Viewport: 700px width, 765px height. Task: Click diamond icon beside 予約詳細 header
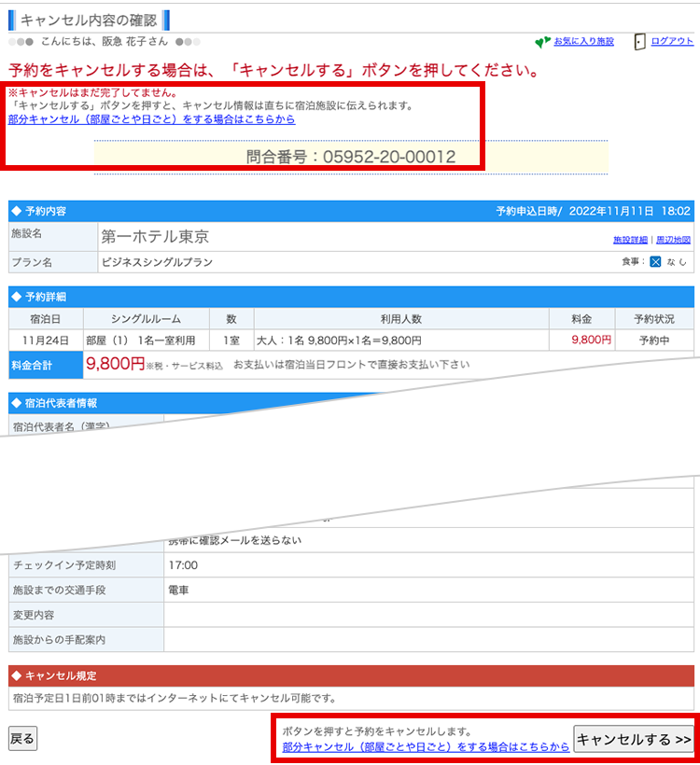point(16,297)
